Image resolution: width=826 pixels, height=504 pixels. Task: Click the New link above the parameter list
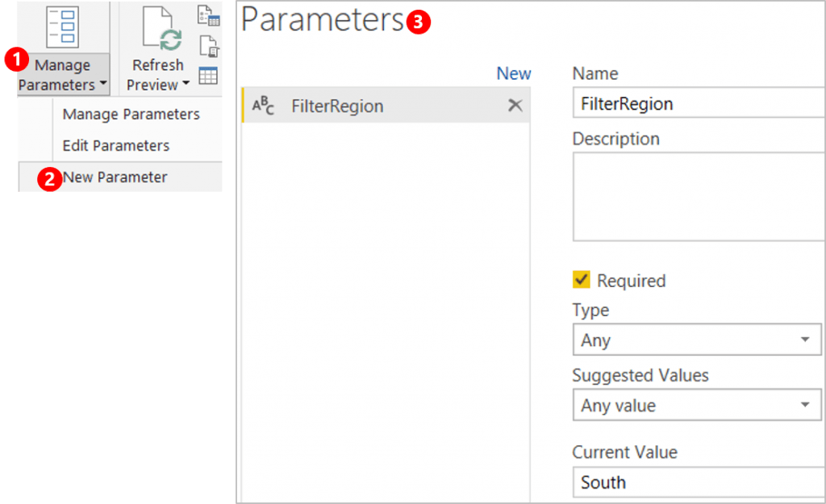point(514,73)
